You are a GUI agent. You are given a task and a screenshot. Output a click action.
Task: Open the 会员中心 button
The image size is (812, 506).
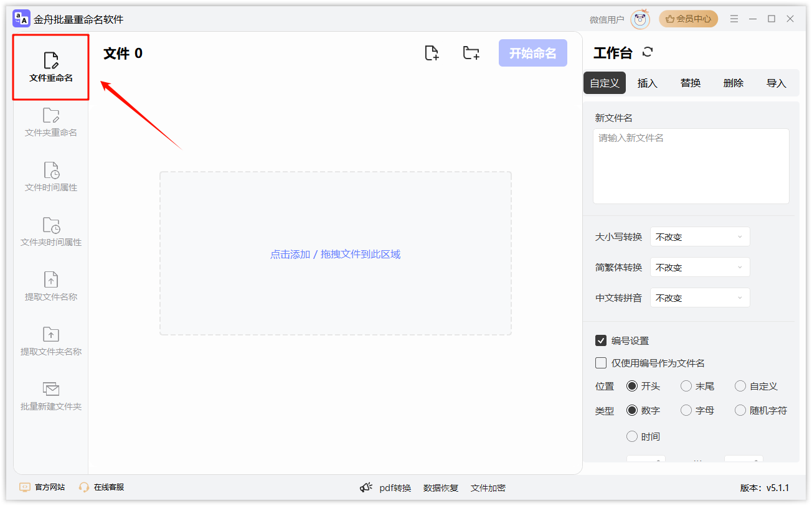point(689,19)
